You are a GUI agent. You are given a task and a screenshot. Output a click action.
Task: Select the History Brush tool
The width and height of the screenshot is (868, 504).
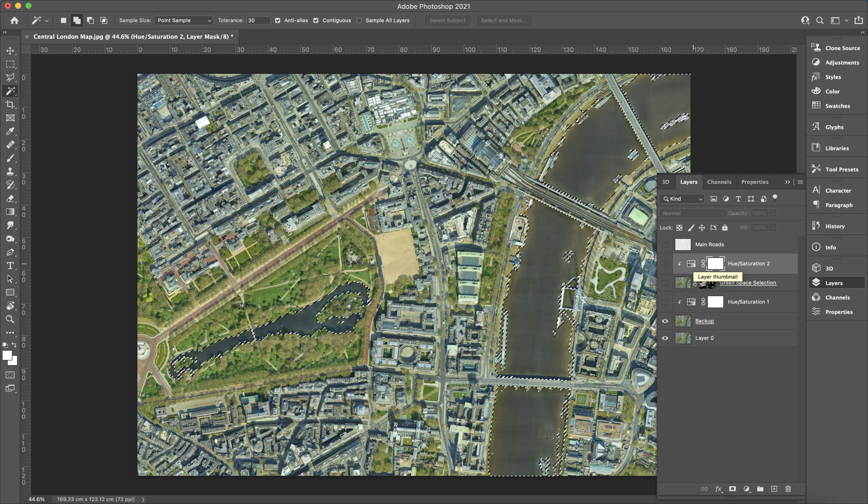tap(10, 185)
